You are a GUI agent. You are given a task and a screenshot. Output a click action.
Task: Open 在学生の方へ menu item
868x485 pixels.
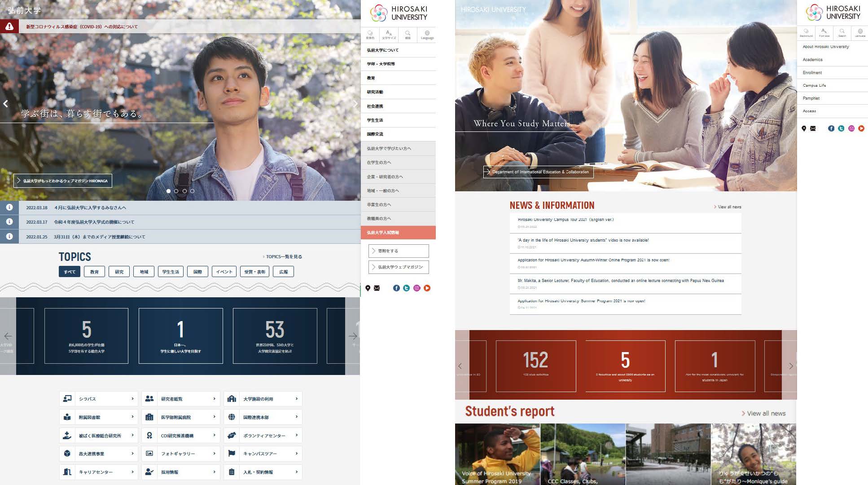tap(399, 162)
